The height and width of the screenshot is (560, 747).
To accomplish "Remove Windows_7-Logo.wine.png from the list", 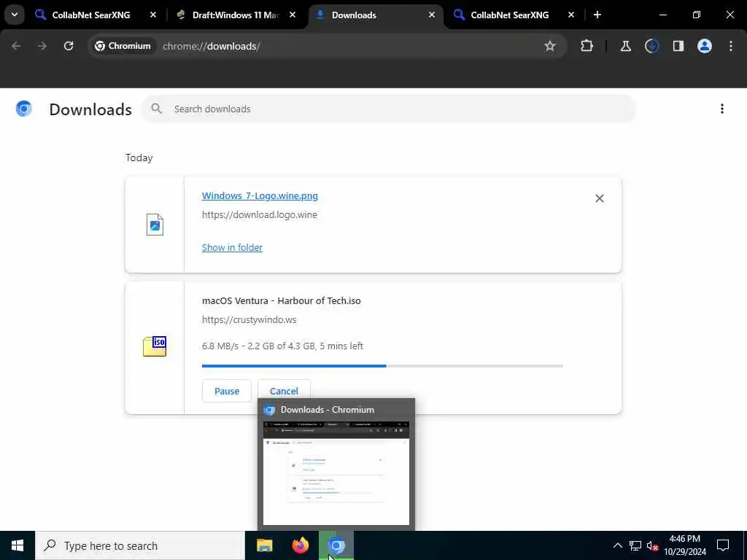I will 600,198.
